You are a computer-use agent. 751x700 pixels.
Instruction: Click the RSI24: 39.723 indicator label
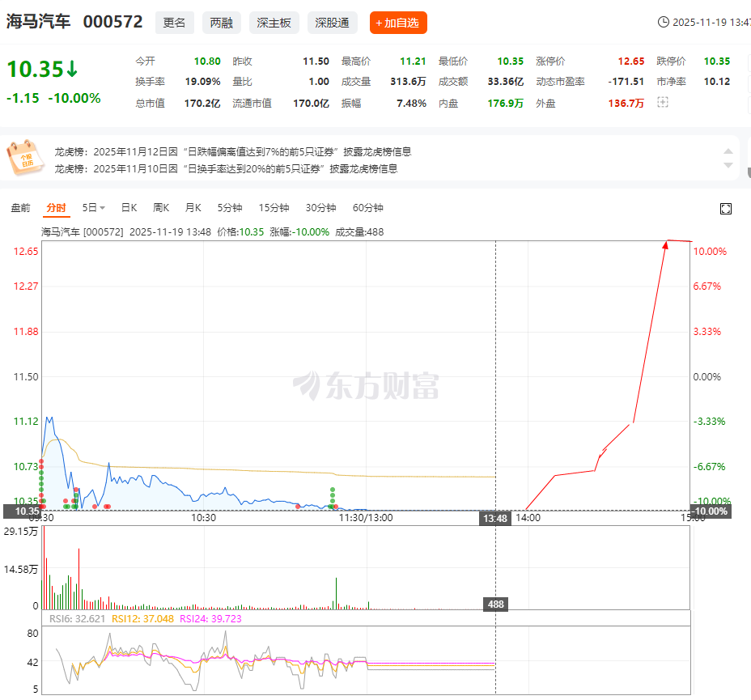tap(210, 618)
